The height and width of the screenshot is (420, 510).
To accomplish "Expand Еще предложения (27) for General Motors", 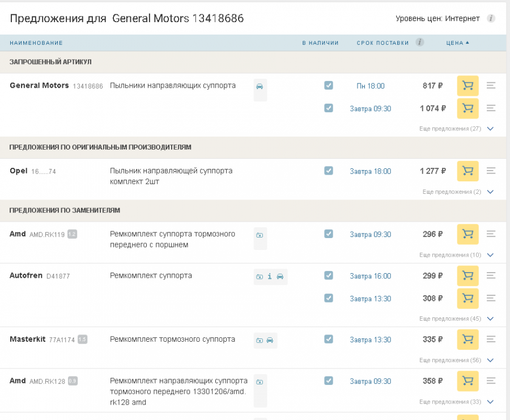I will click(456, 129).
